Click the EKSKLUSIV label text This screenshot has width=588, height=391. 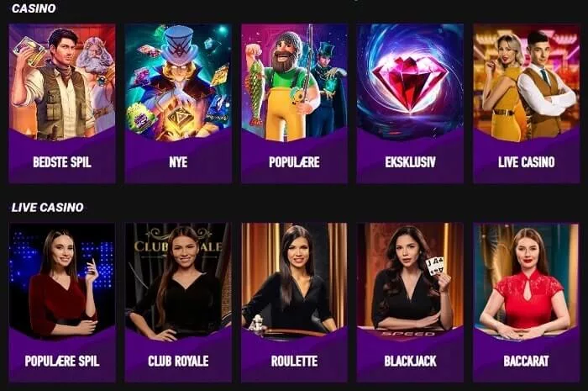pyautogui.click(x=410, y=162)
